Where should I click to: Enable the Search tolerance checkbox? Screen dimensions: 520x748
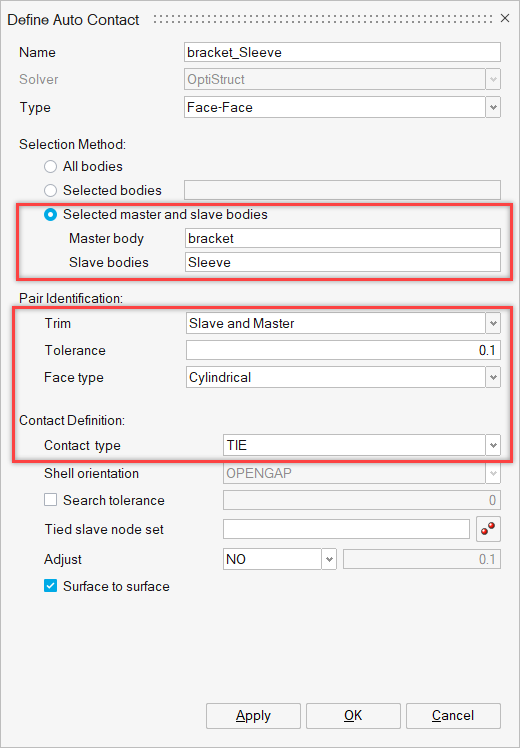50,500
